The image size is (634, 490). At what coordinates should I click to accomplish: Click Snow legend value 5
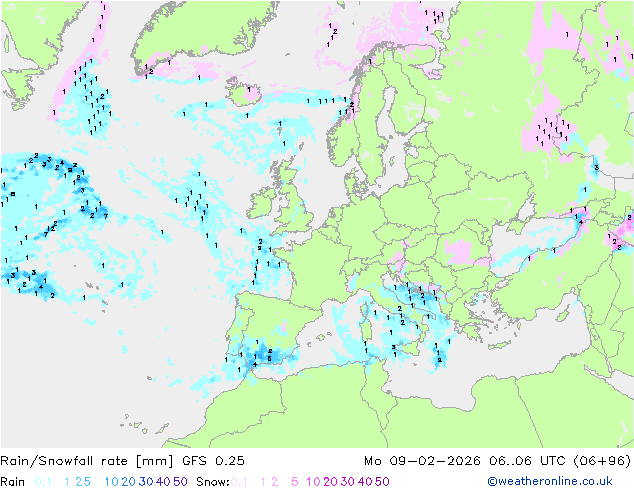pos(294,482)
